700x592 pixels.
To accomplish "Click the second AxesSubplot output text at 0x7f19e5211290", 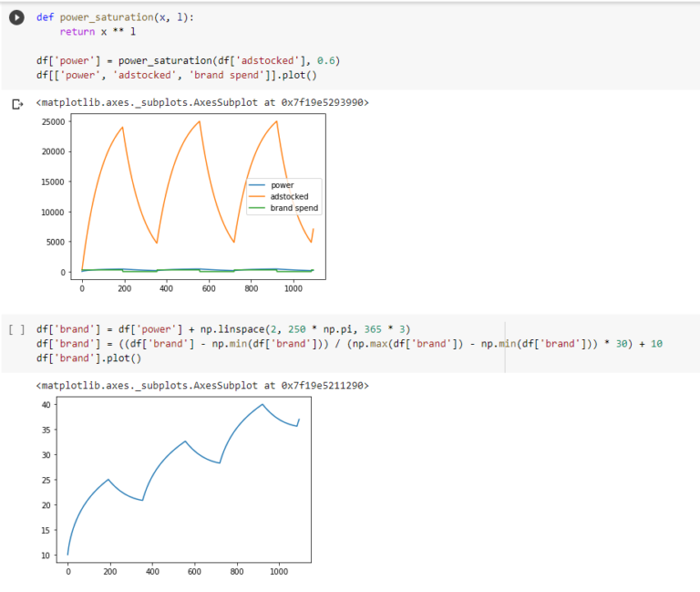I will pos(202,386).
